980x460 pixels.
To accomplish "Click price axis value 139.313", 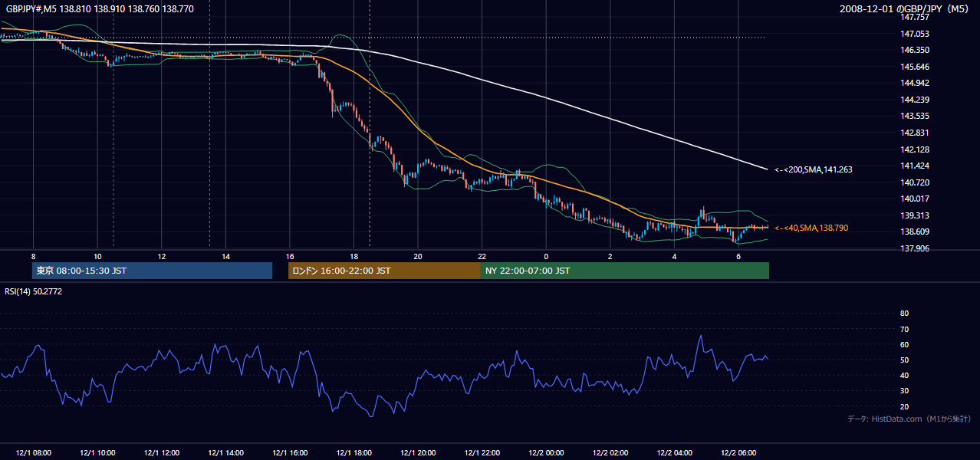I will 914,215.
